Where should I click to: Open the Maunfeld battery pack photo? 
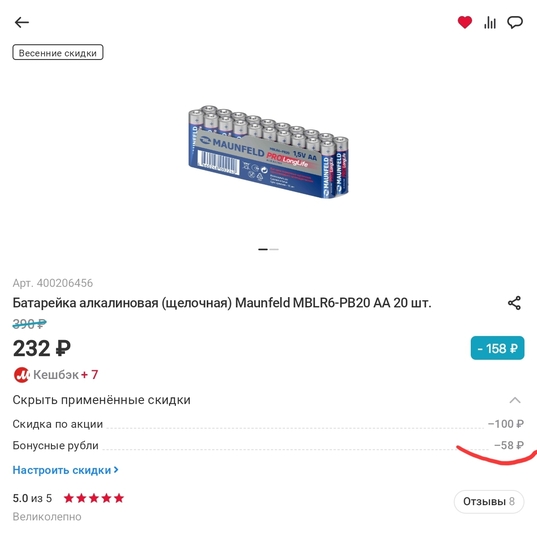[x=268, y=152]
